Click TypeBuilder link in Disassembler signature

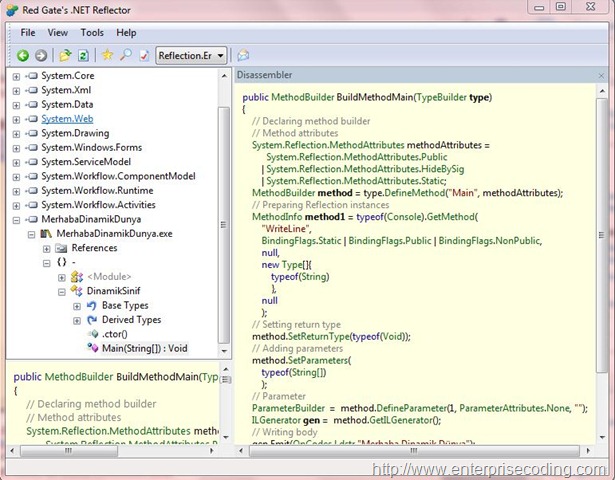click(441, 97)
